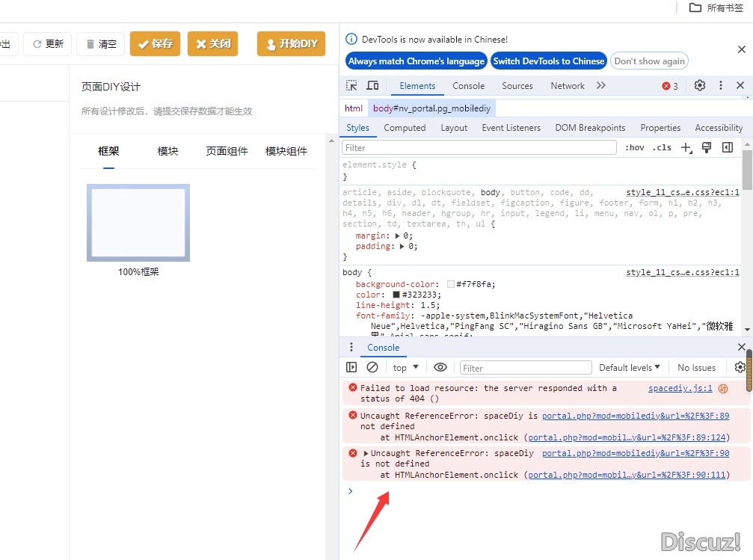
Task: Show more DevTools tabs chevron
Action: tap(600, 85)
